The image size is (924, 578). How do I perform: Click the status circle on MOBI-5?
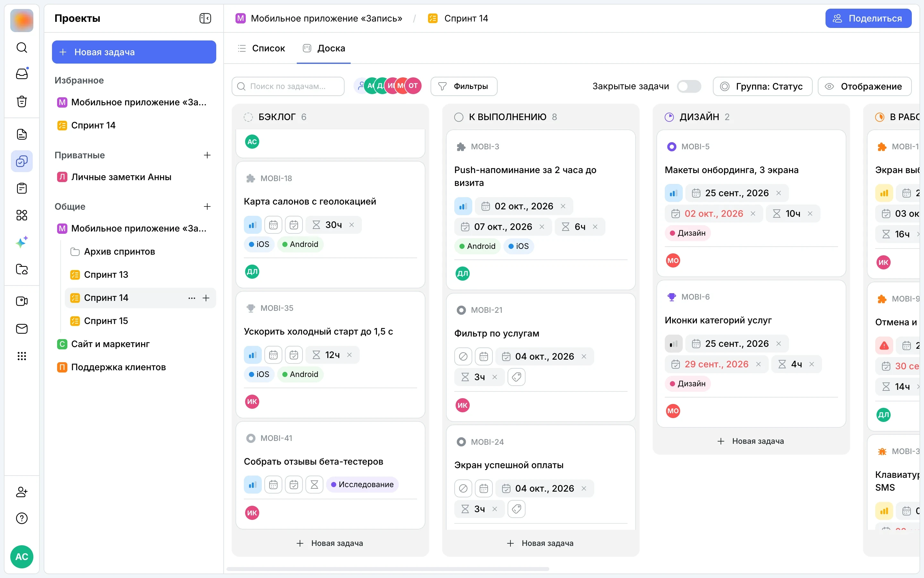[x=672, y=147]
